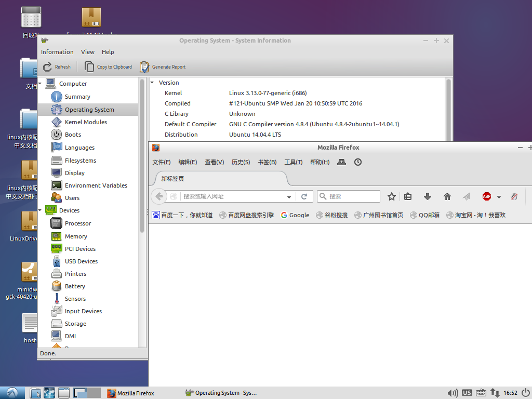Click the magnifier icon in Firefox search box

(323, 196)
